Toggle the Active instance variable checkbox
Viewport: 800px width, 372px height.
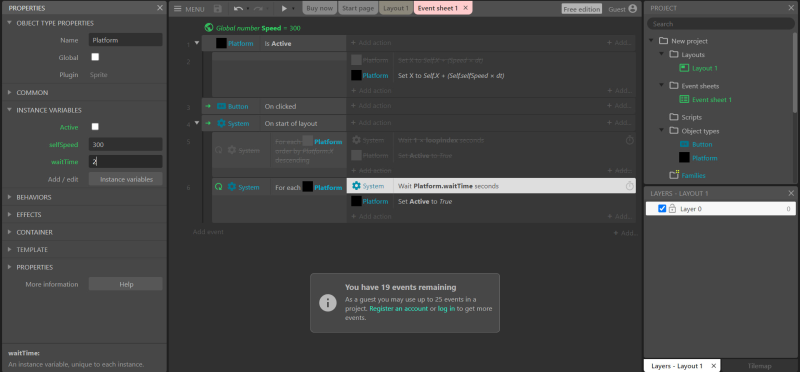(x=95, y=127)
